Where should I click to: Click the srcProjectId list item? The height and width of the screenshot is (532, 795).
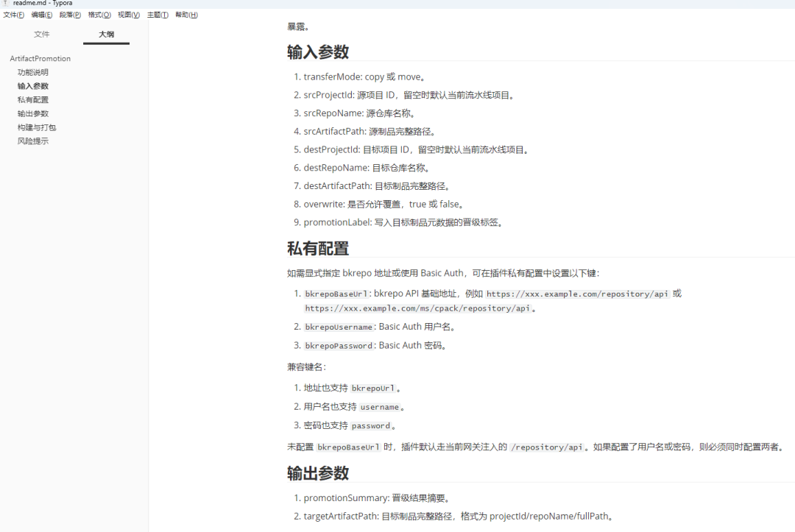tap(410, 95)
